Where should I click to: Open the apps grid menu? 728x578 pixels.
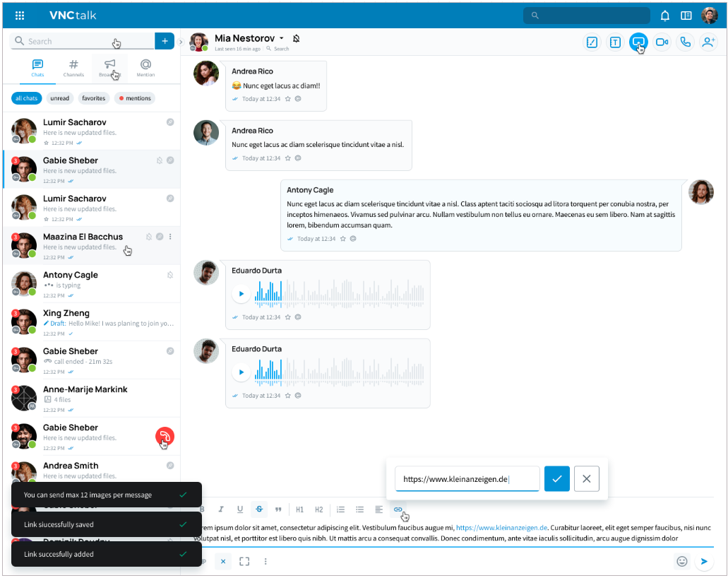point(20,16)
